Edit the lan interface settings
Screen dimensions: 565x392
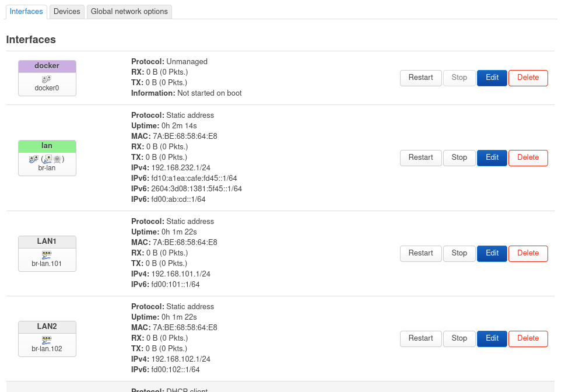[492, 157]
